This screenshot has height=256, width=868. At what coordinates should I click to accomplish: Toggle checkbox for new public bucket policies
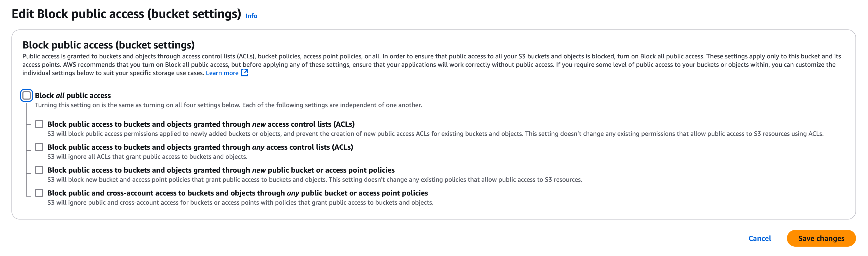[x=39, y=170]
